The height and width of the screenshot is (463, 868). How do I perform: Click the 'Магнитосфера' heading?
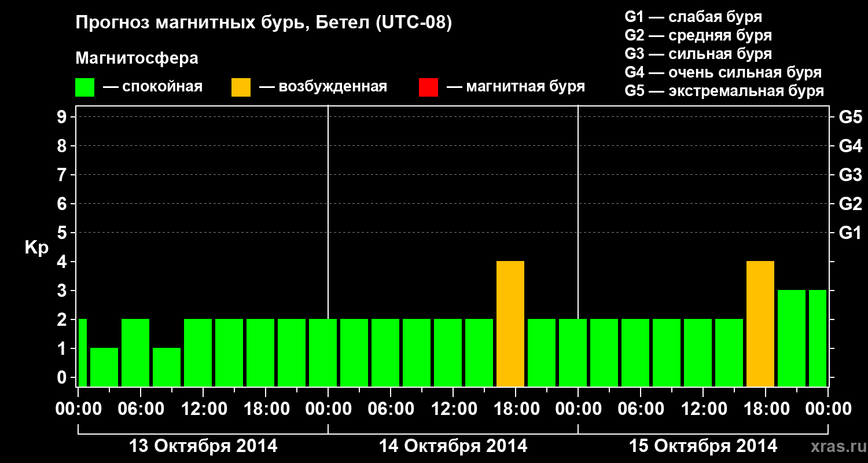pyautogui.click(x=137, y=58)
